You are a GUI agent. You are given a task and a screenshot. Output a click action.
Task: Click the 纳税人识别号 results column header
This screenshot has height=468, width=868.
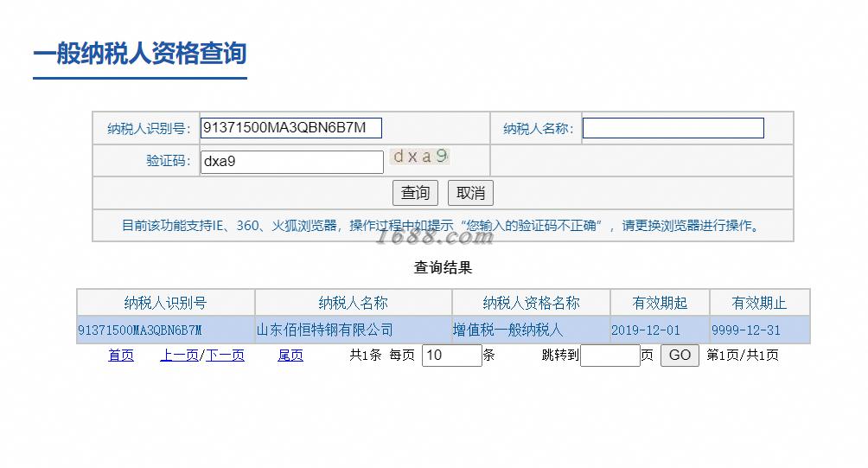click(165, 303)
